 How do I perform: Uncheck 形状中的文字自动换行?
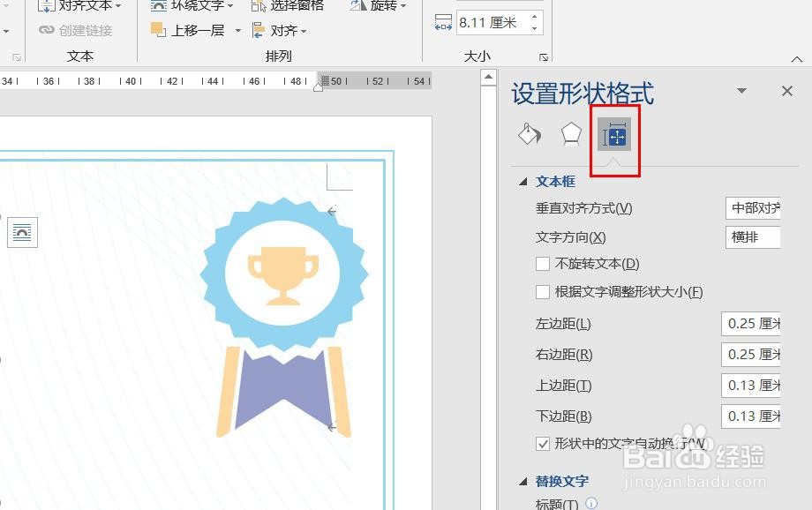(x=543, y=443)
